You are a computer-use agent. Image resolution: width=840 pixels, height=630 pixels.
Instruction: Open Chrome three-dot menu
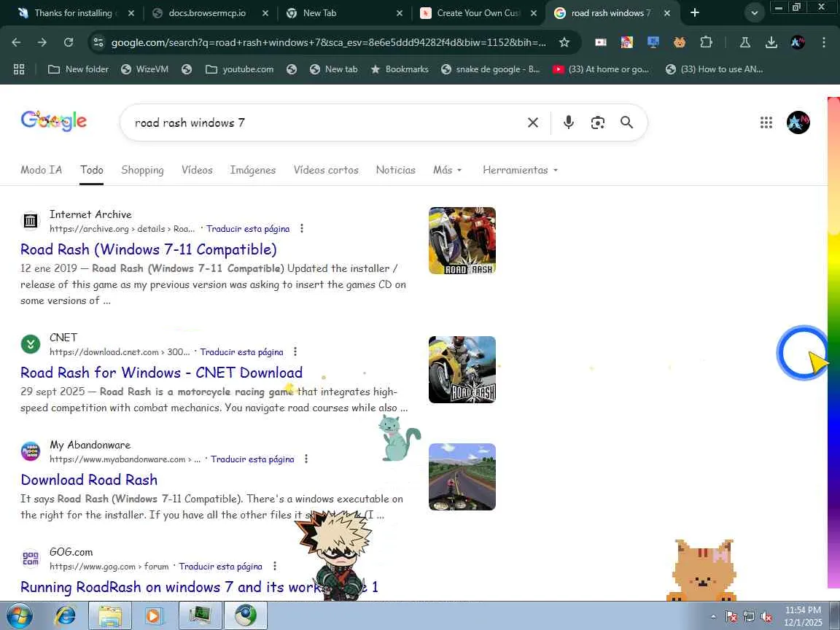pyautogui.click(x=824, y=42)
